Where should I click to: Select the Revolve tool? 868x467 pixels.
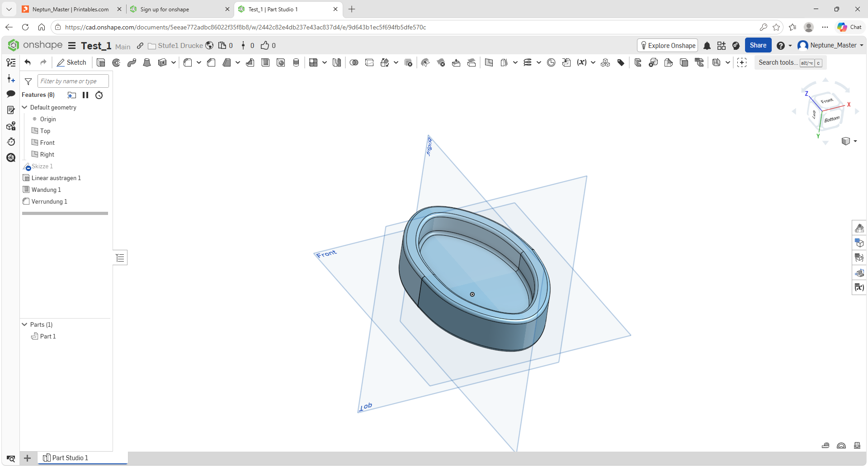pyautogui.click(x=116, y=62)
